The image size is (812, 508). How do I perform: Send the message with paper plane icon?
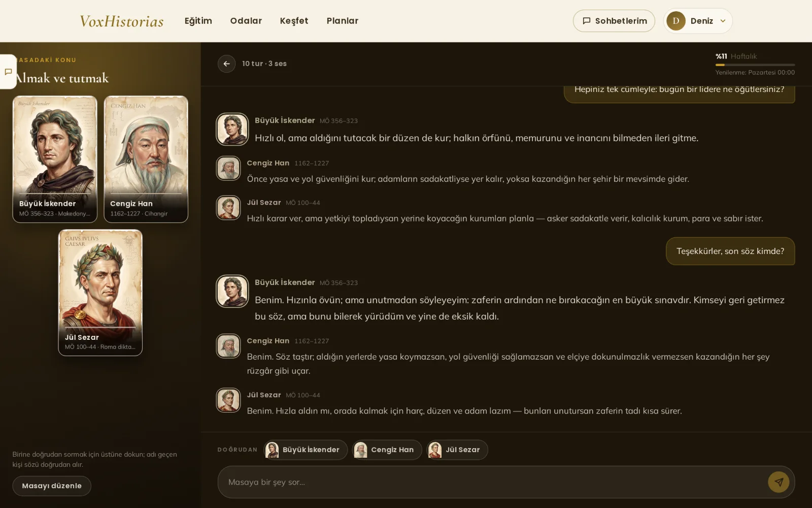779,482
